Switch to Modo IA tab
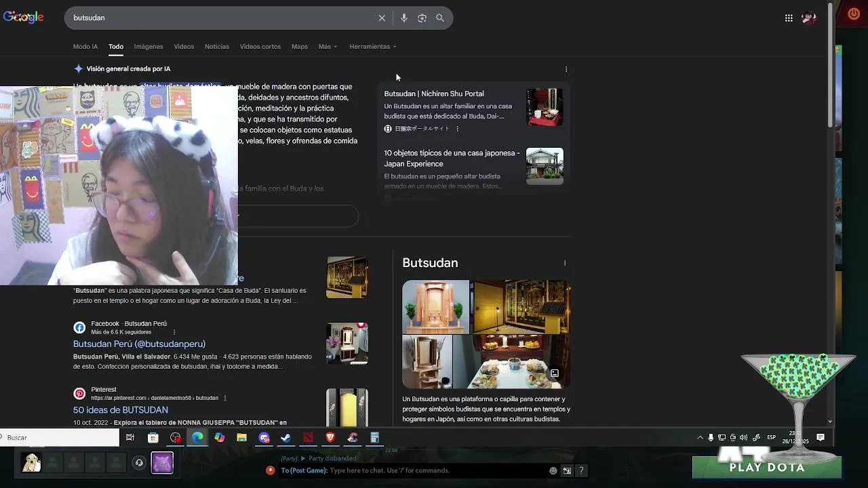Viewport: 868px width, 488px height. point(85,47)
